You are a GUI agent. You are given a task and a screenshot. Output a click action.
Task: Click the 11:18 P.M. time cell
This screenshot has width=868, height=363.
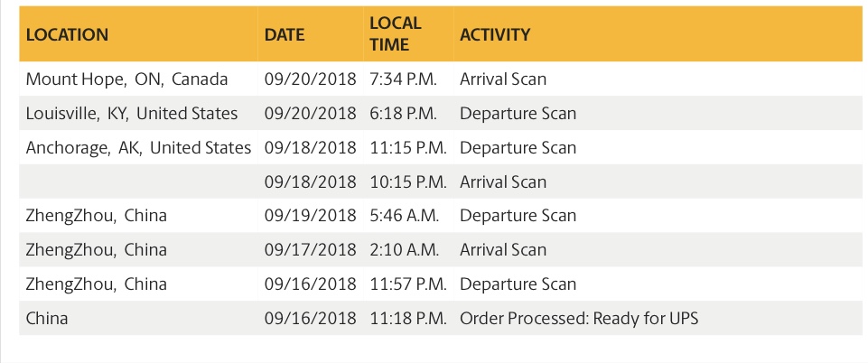[x=408, y=318]
